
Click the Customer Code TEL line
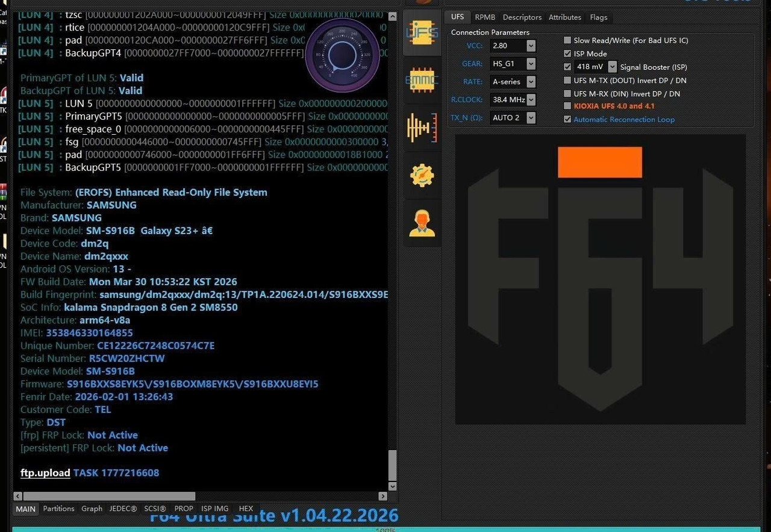click(66, 410)
